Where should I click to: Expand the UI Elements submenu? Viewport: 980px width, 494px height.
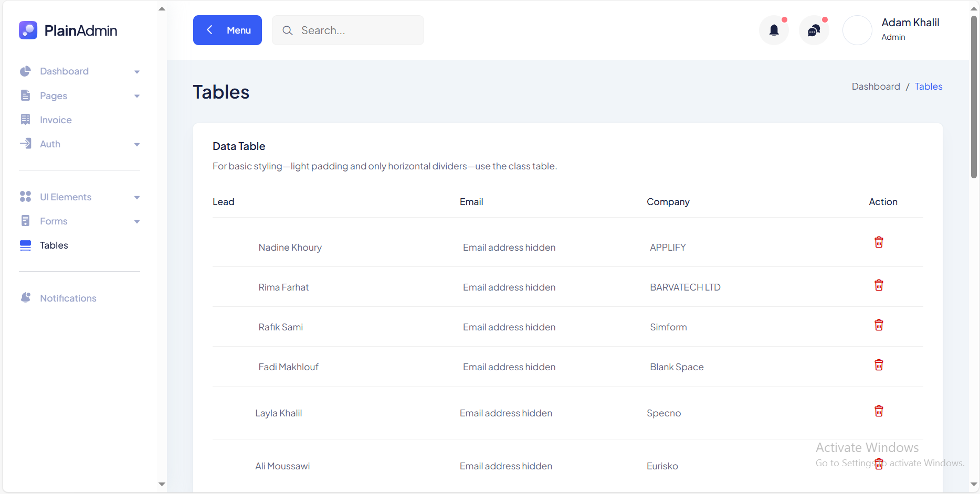coord(79,197)
